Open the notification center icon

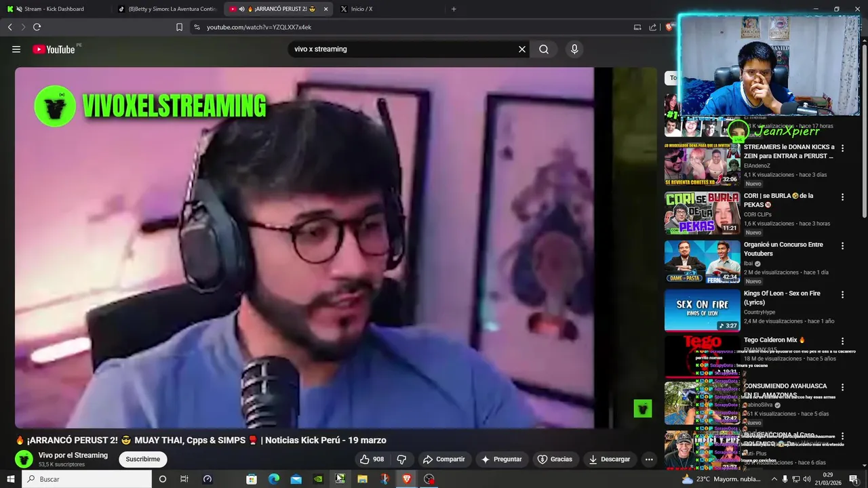pyautogui.click(x=853, y=479)
